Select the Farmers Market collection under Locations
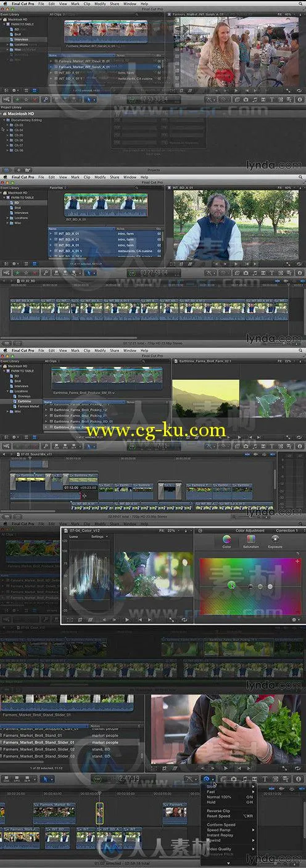This screenshot has width=306, height=868. pos(27,406)
